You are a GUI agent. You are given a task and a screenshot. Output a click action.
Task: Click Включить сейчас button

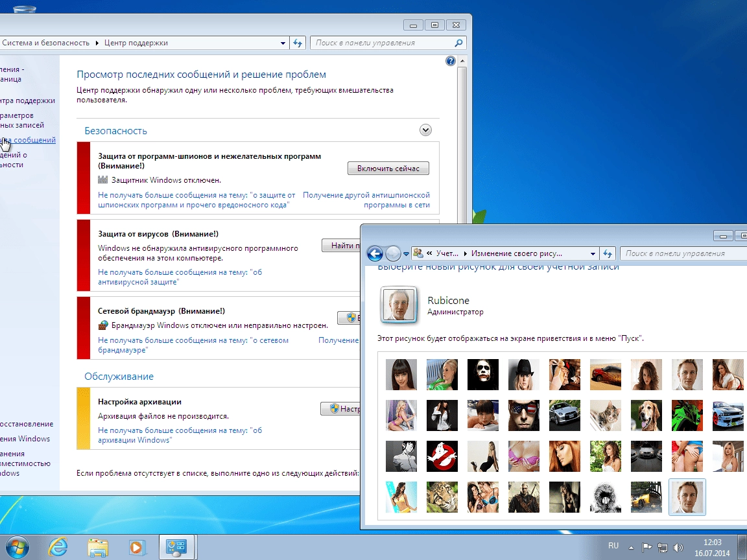tap(388, 168)
